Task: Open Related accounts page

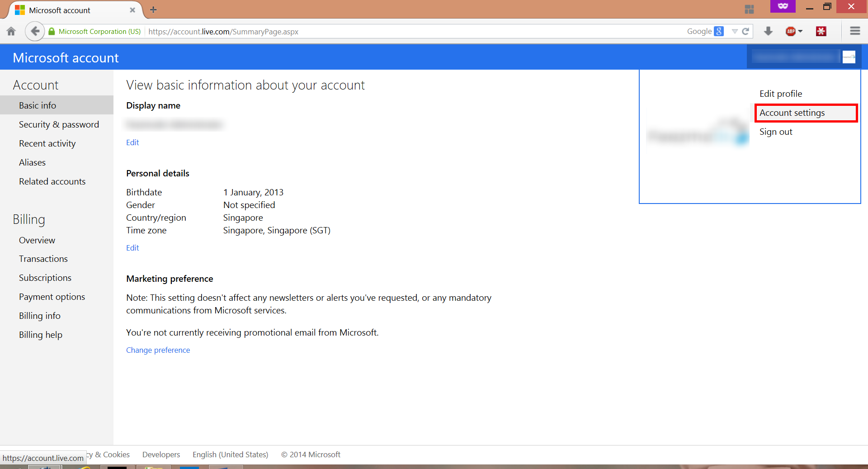Action: tap(52, 181)
